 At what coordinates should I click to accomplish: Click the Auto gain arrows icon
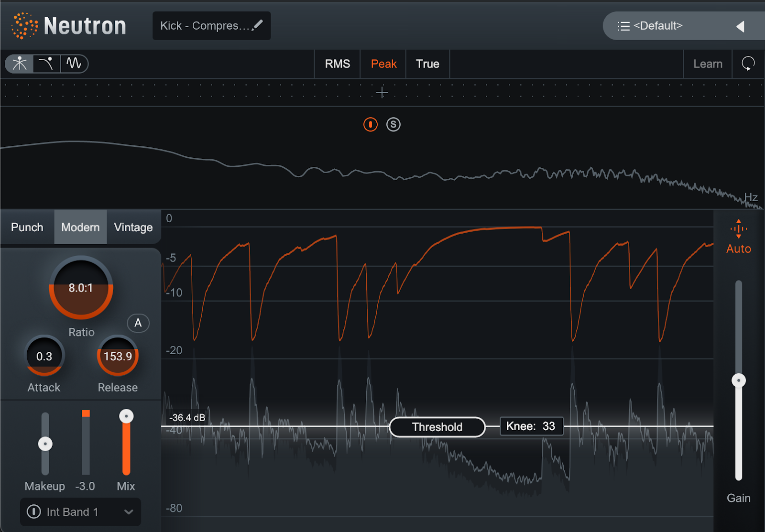(x=739, y=229)
